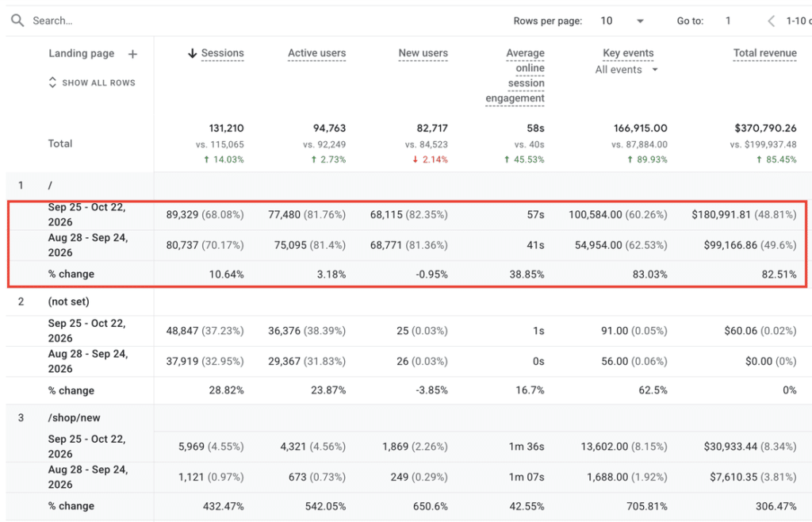Click active users 29,367 (31.83%)
The height and width of the screenshot is (522, 812).
307,361
